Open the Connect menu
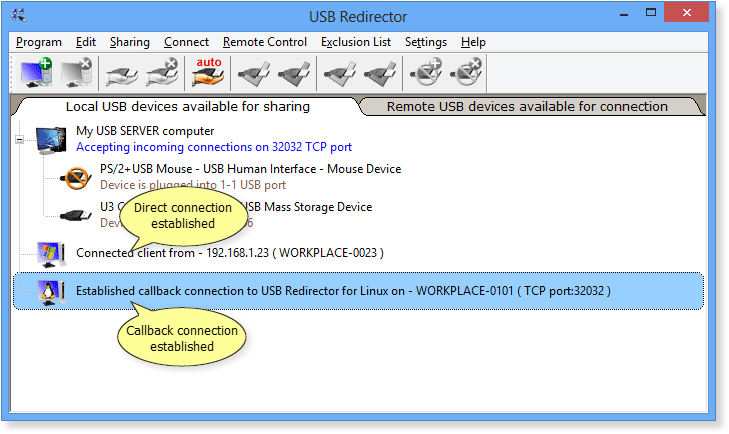 coord(186,42)
